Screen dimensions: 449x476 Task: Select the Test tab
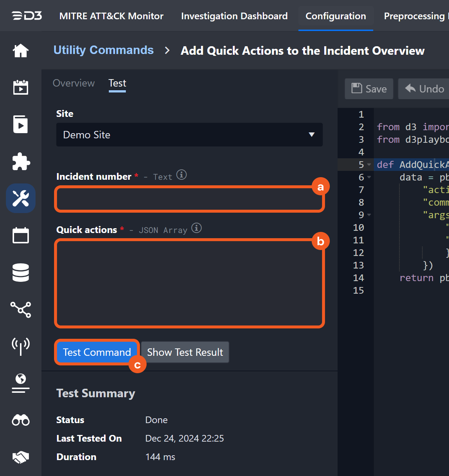[117, 83]
